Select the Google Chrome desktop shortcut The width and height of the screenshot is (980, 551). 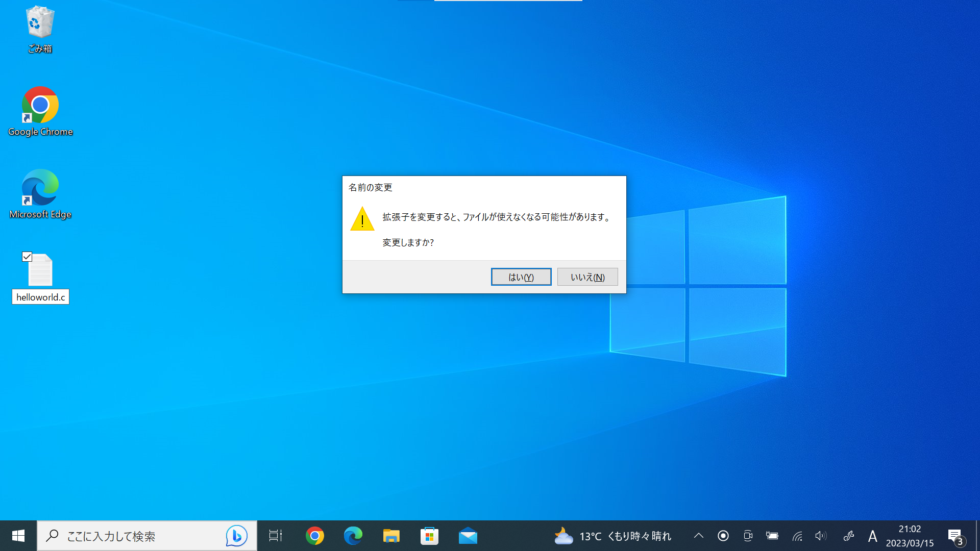40,112
